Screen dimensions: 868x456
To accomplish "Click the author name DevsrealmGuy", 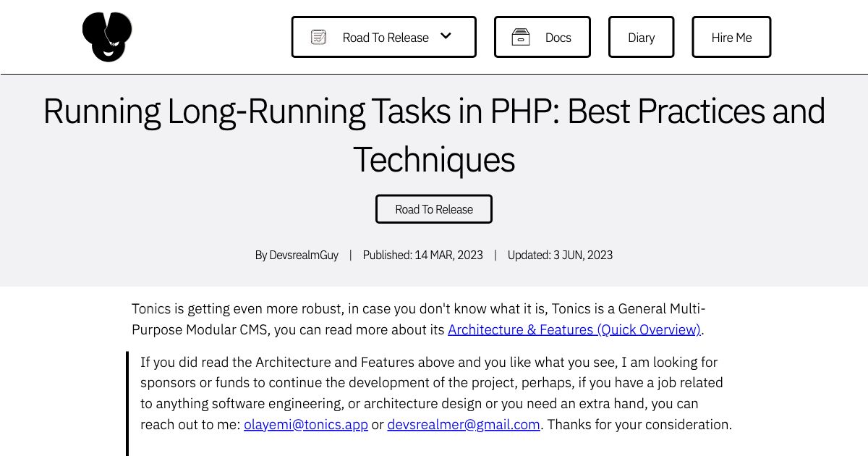I will (305, 255).
